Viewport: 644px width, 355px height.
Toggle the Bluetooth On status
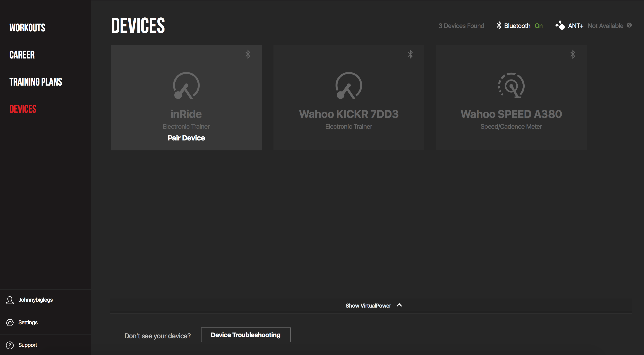coord(538,26)
